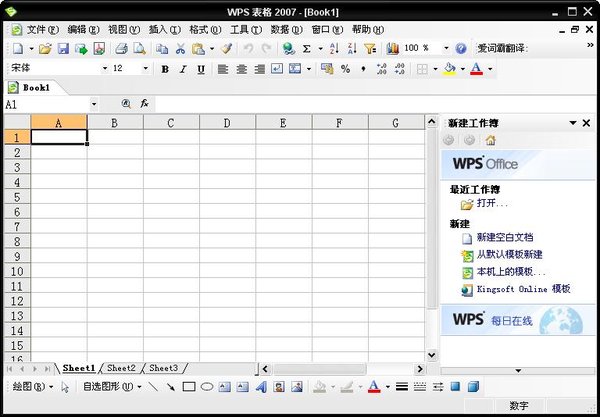Viewport: 600px width, 417px height.
Task: Apply red font color A
Action: point(476,69)
